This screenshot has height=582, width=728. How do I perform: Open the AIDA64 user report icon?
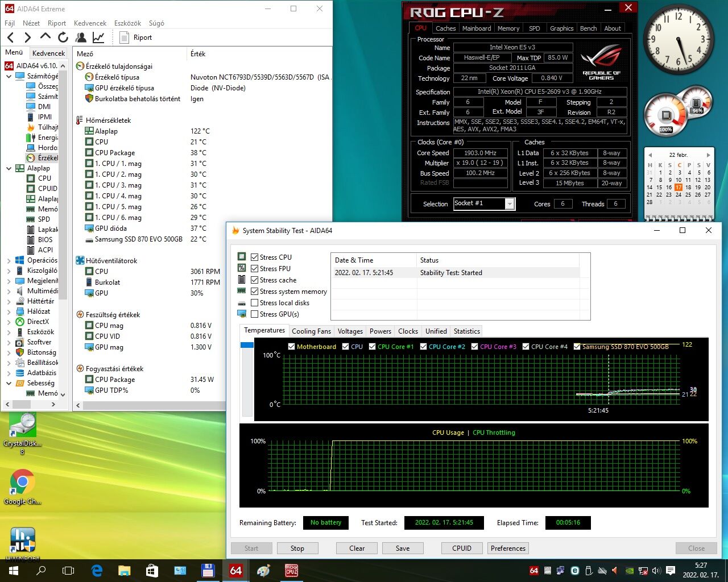tap(81, 38)
